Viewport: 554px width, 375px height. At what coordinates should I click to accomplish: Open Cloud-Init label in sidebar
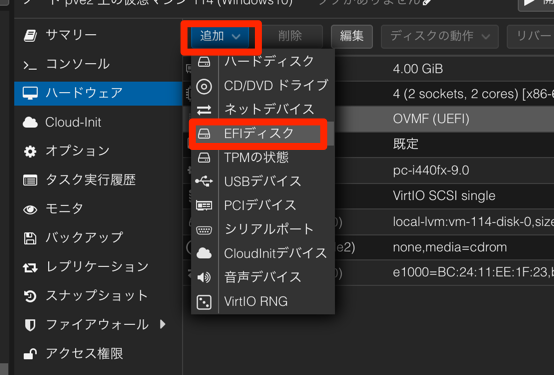[73, 122]
